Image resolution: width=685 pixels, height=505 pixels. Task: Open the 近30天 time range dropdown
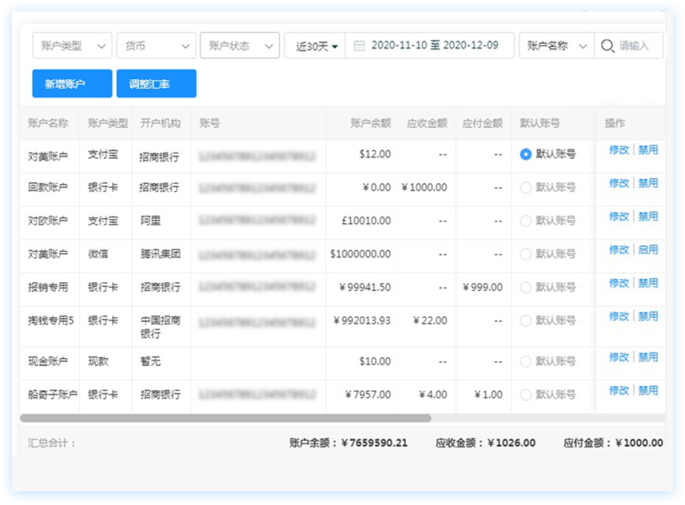pyautogui.click(x=314, y=46)
